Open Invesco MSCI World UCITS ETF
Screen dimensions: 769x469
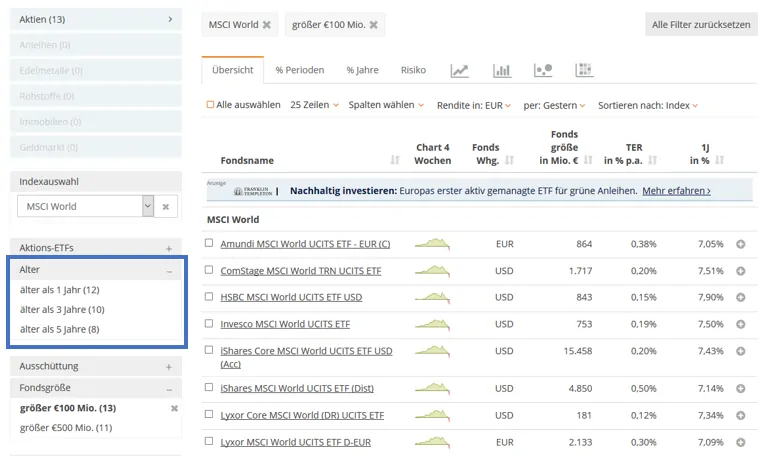coord(285,324)
